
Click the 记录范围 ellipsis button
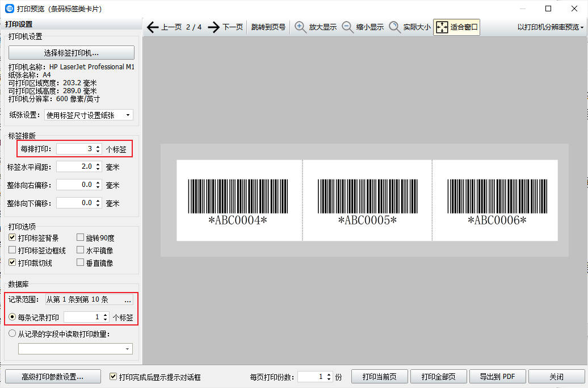click(128, 299)
